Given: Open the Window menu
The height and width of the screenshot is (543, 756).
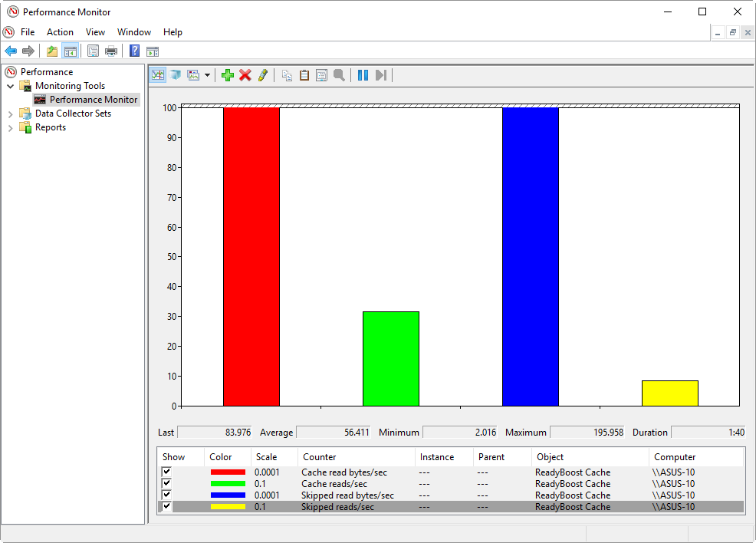Looking at the screenshot, I should point(134,32).
